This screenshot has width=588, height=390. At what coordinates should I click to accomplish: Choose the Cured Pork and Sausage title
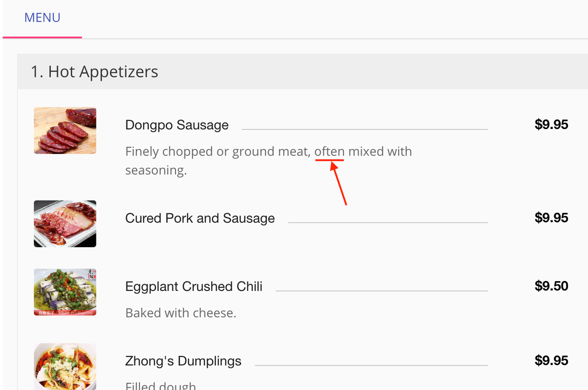coord(200,218)
